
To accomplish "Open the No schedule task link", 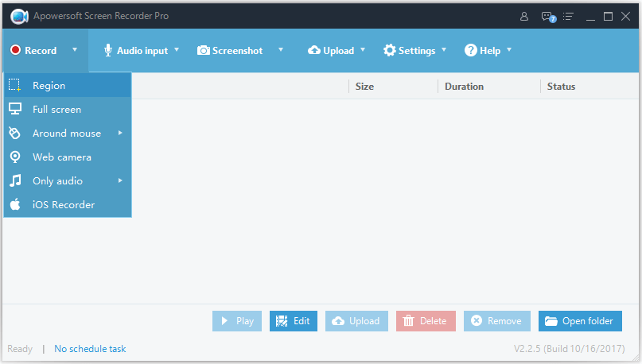I will [90, 349].
